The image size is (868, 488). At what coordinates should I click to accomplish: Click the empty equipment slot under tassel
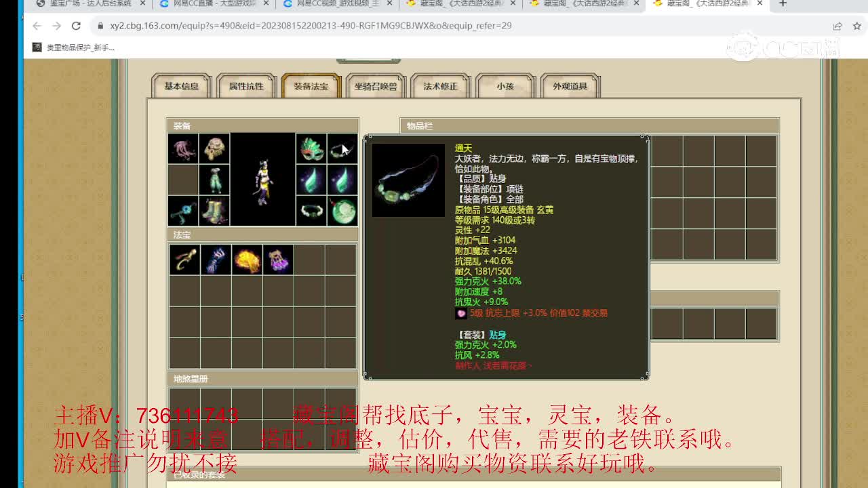pos(183,180)
